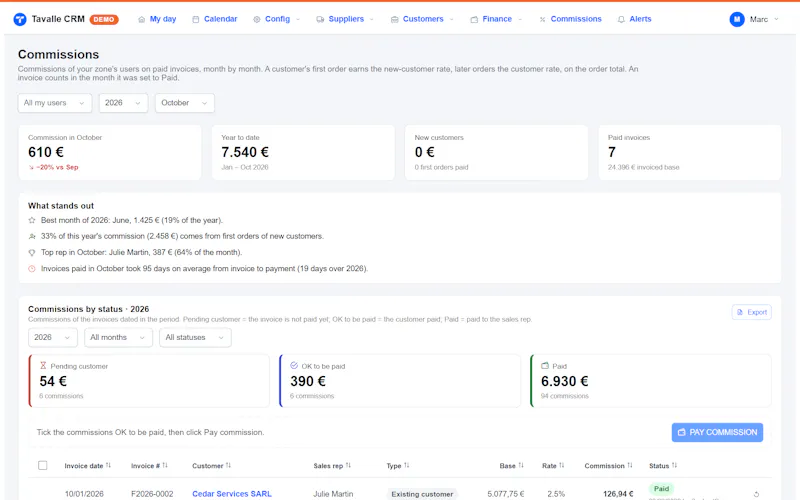Click the Pending customer card
Screen dimensions: 800x500
coord(149,381)
